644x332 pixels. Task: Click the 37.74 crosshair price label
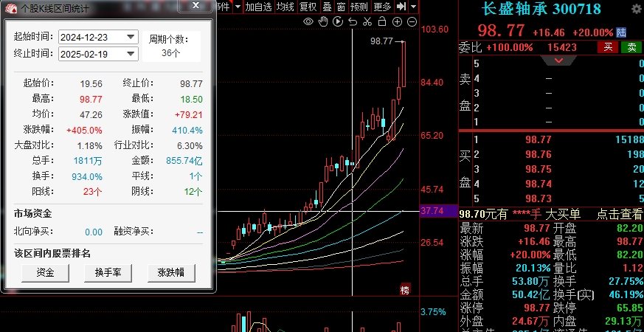pyautogui.click(x=432, y=211)
